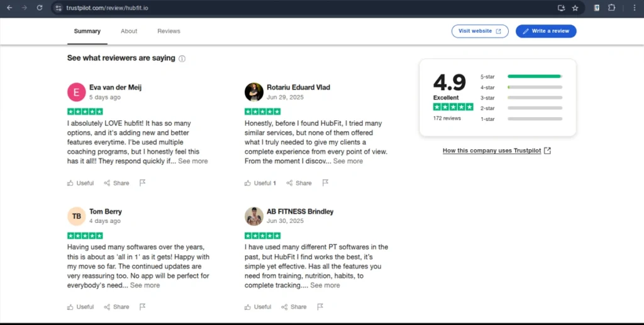
Task: Open the About tab
Action: click(129, 31)
